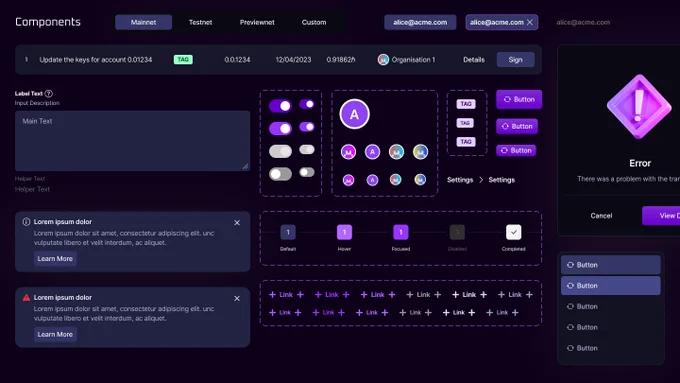Remove the alice@acme.com chip using its X
The width and height of the screenshot is (680, 383).
point(530,22)
